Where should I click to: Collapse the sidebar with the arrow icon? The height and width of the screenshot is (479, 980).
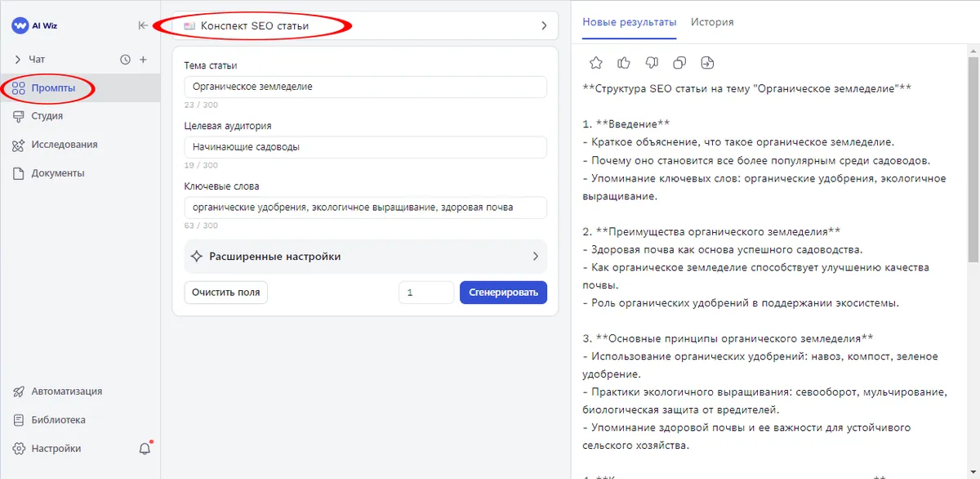click(x=144, y=25)
